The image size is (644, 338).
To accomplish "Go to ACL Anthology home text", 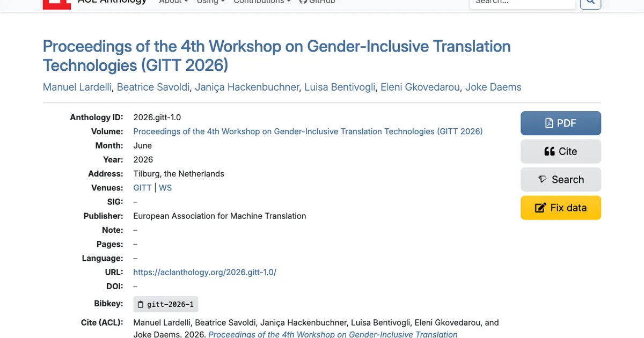I will click(112, 2).
